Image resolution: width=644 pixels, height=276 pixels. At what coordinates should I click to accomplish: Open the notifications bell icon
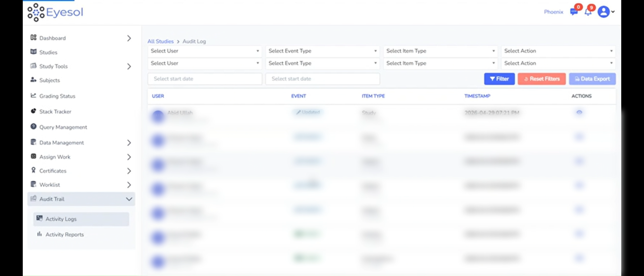click(588, 12)
